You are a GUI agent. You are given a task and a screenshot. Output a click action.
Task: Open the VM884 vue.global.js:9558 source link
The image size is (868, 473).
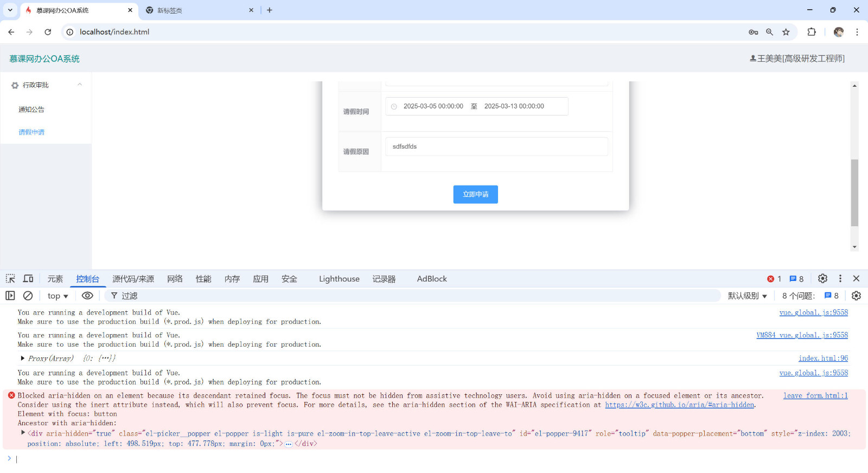pos(802,335)
